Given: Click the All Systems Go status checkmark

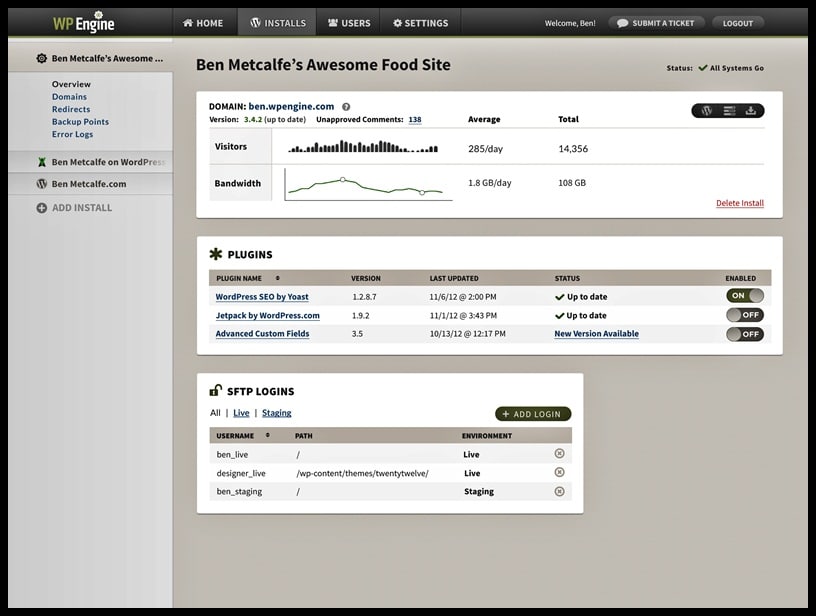Looking at the screenshot, I should click(703, 68).
